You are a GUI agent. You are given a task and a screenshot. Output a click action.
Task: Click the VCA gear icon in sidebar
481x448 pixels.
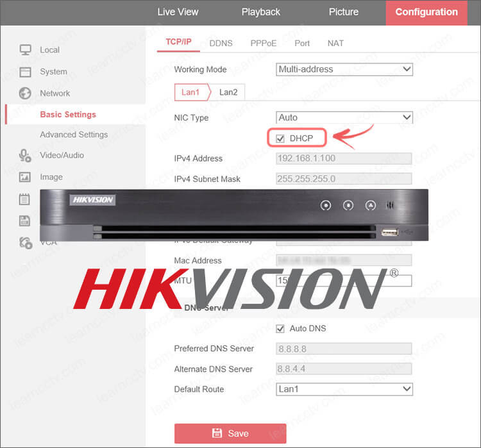(x=25, y=242)
